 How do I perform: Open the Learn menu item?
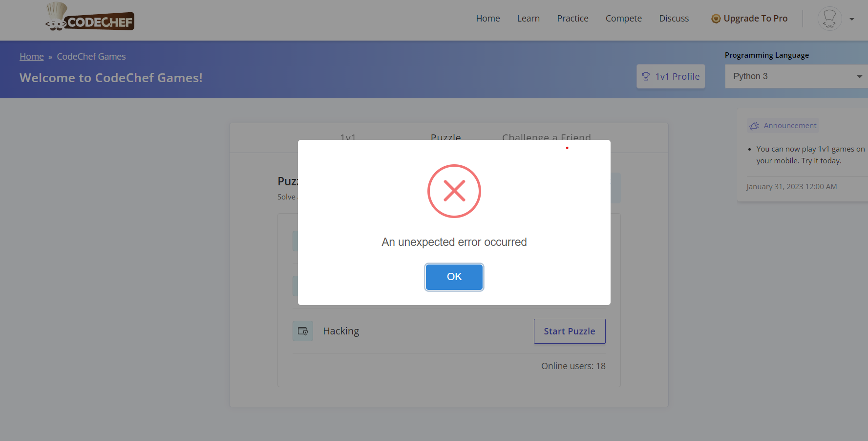pyautogui.click(x=529, y=19)
